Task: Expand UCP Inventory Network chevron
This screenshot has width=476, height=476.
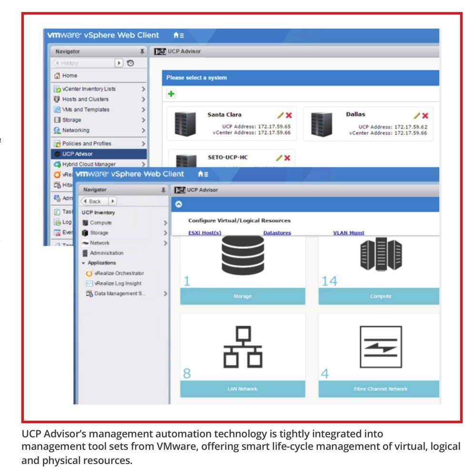Action: click(165, 243)
